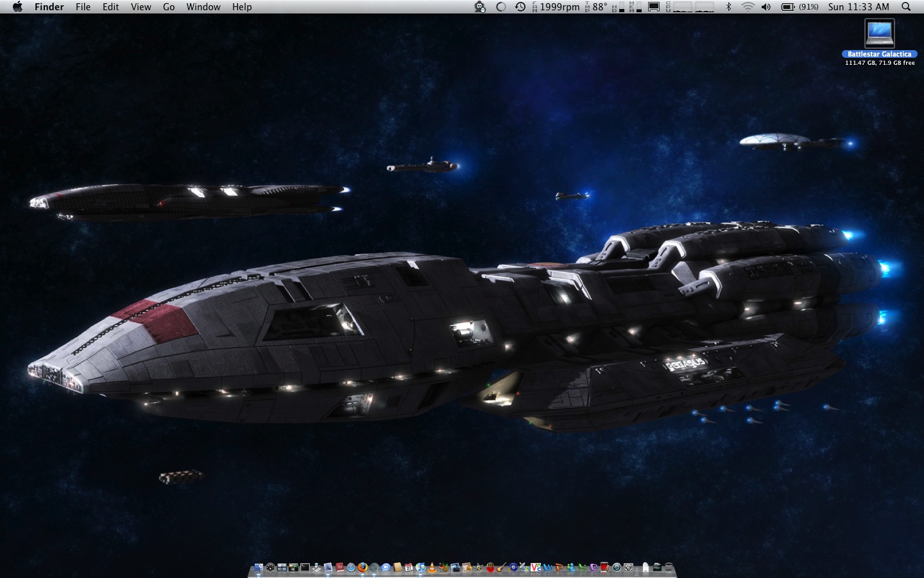Open the Finder application menu

(x=49, y=7)
